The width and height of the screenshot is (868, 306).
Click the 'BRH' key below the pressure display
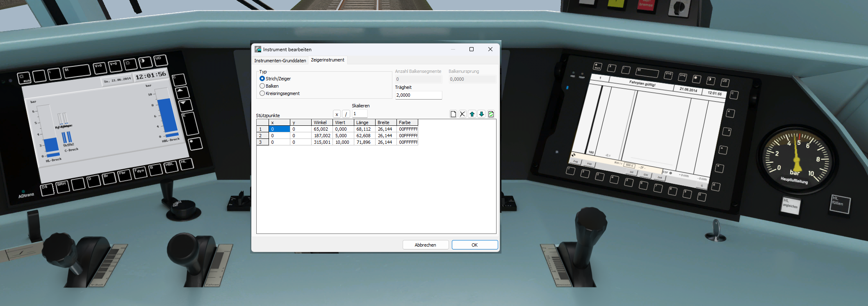[63, 186]
